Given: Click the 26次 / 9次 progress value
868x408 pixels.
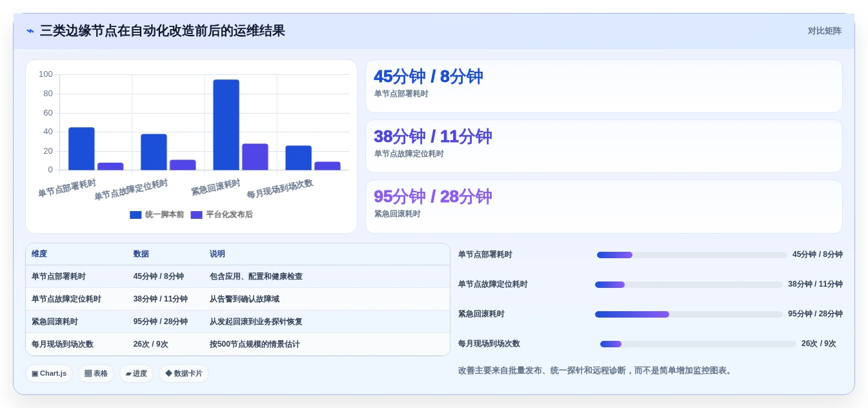Looking at the screenshot, I should coord(819,344).
